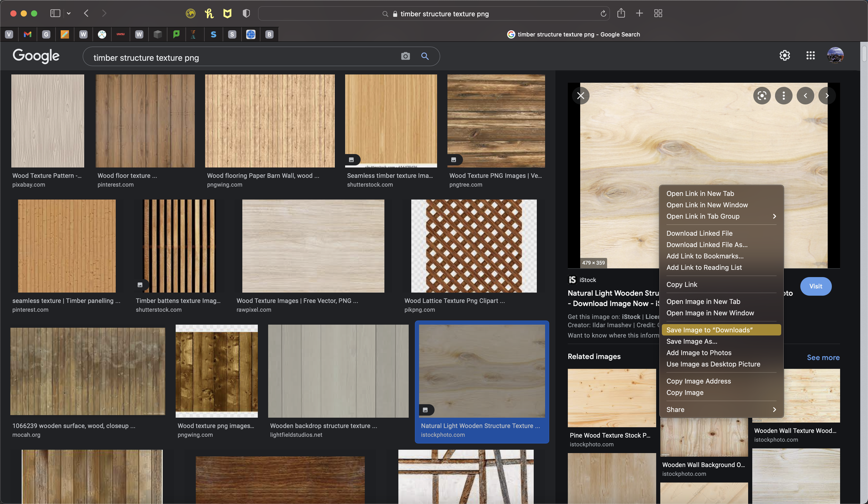Expand the sidebar options dropdown arrow
Image resolution: width=868 pixels, height=504 pixels.
[x=69, y=13]
